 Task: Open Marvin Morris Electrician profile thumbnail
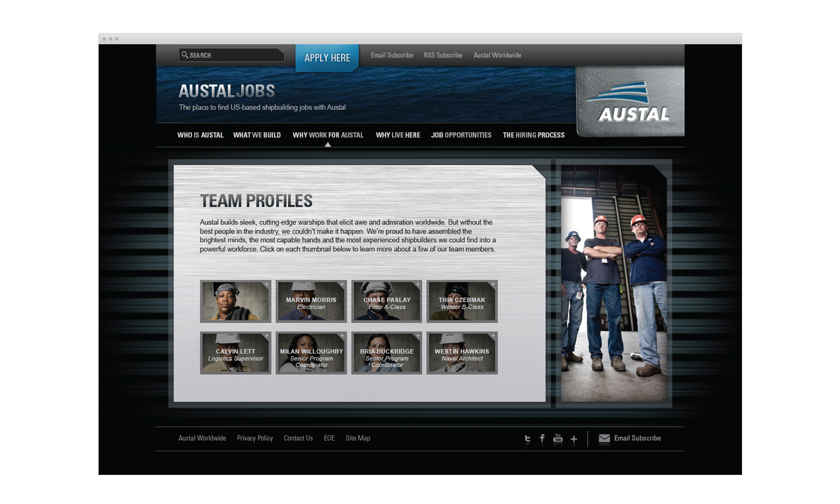[x=311, y=301]
